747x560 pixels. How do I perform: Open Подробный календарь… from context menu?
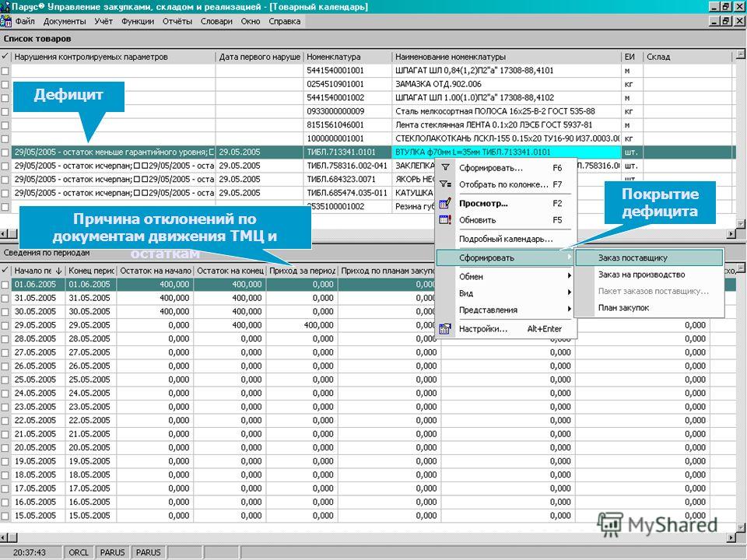(x=507, y=239)
